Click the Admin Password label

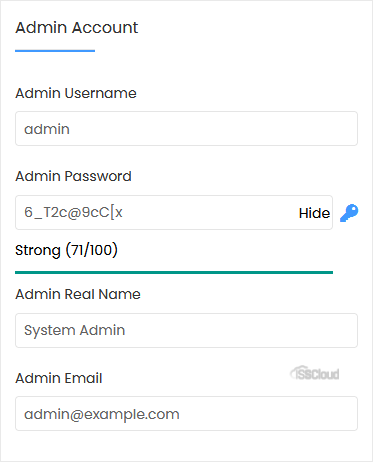(x=73, y=176)
